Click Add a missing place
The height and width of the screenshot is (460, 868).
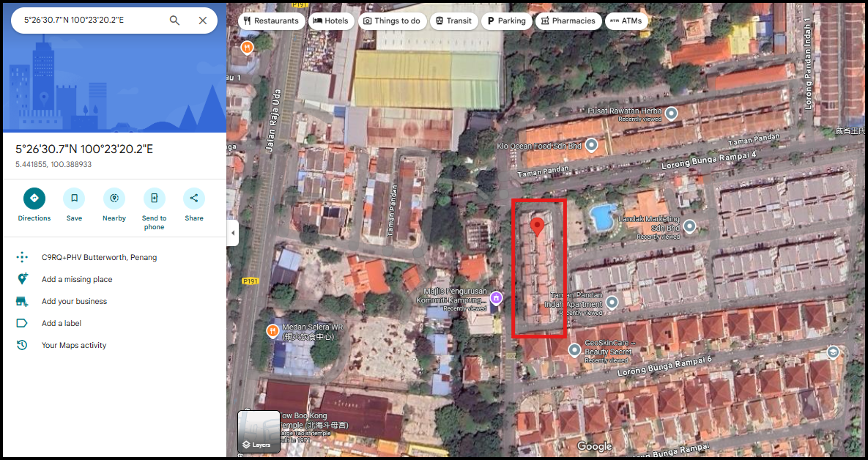pos(77,279)
